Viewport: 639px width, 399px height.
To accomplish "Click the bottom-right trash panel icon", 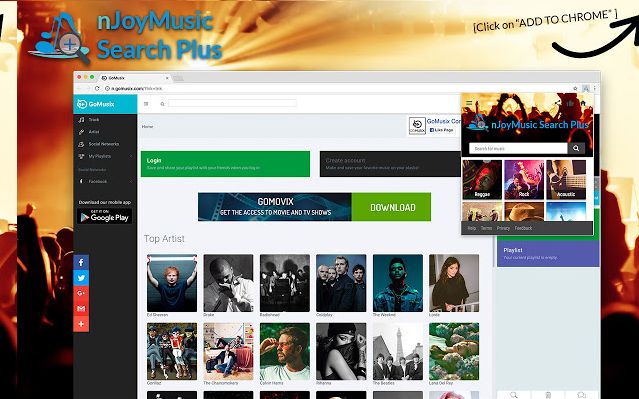I will [x=548, y=395].
